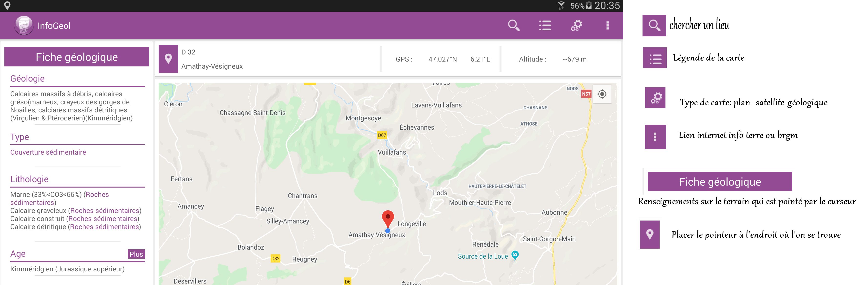Tap the Amancey map label
868x285 pixels.
pos(191,206)
